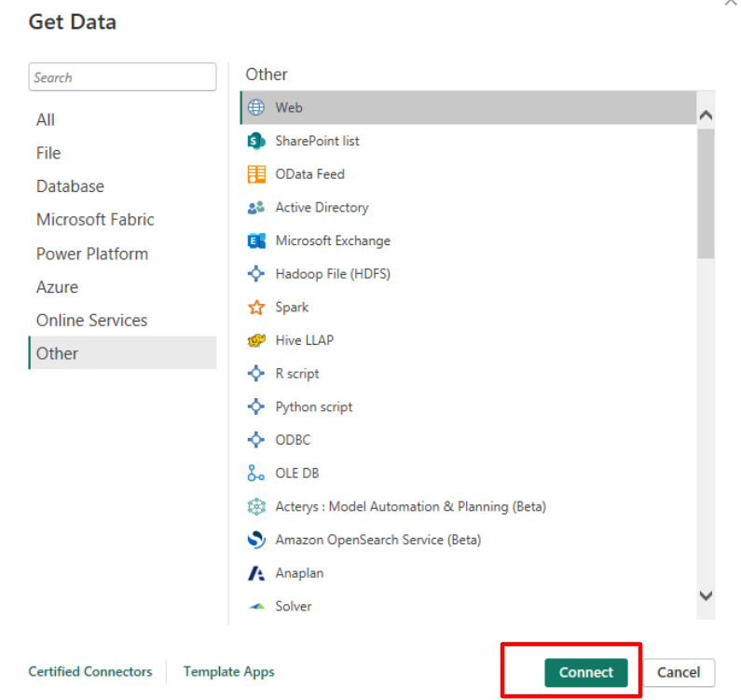This screenshot has width=741, height=700.
Task: Click the connector list scrollbar thumb
Action: click(706, 194)
